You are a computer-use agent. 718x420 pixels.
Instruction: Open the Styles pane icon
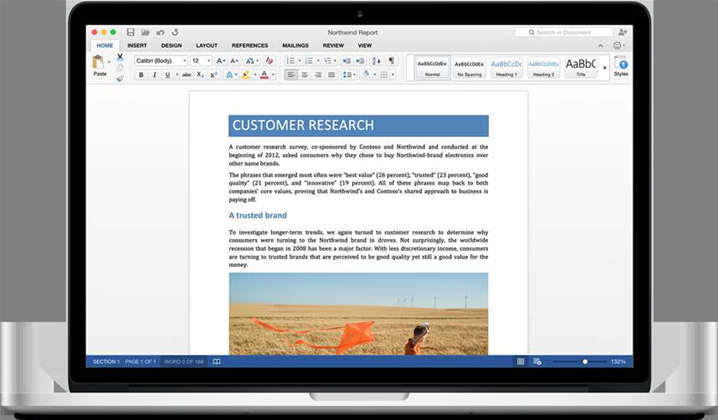622,66
